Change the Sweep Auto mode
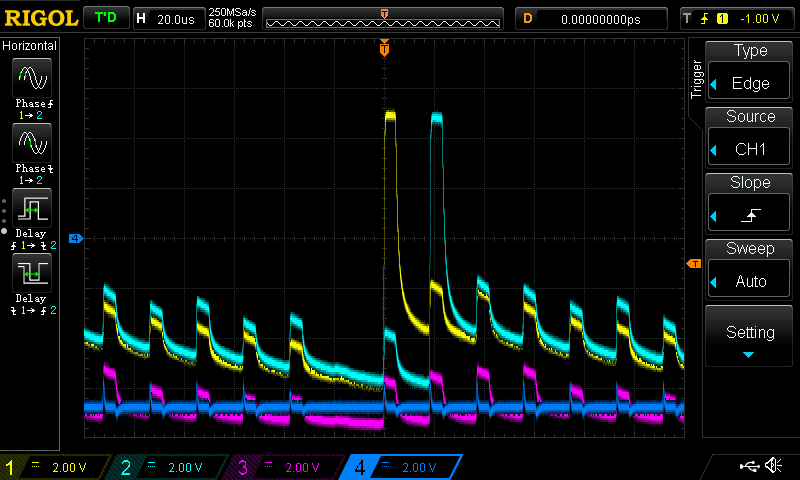The image size is (800, 480). point(749,269)
